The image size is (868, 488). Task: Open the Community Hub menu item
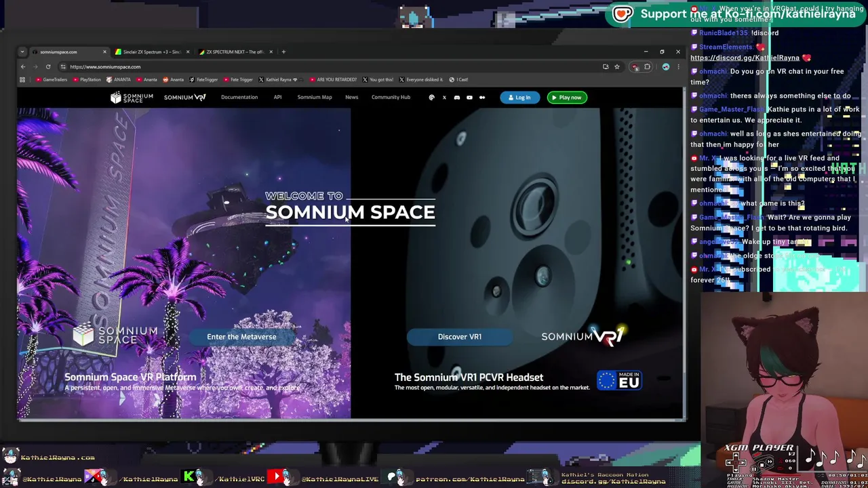391,98
